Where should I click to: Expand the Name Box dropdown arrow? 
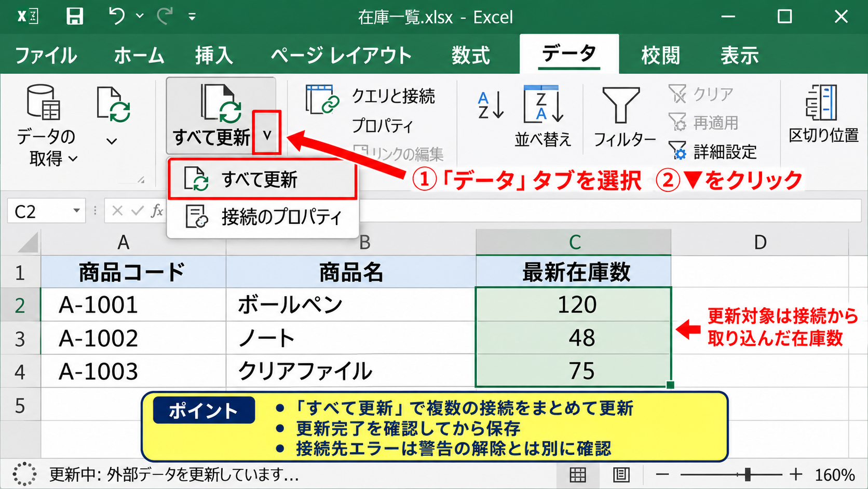pos(76,210)
